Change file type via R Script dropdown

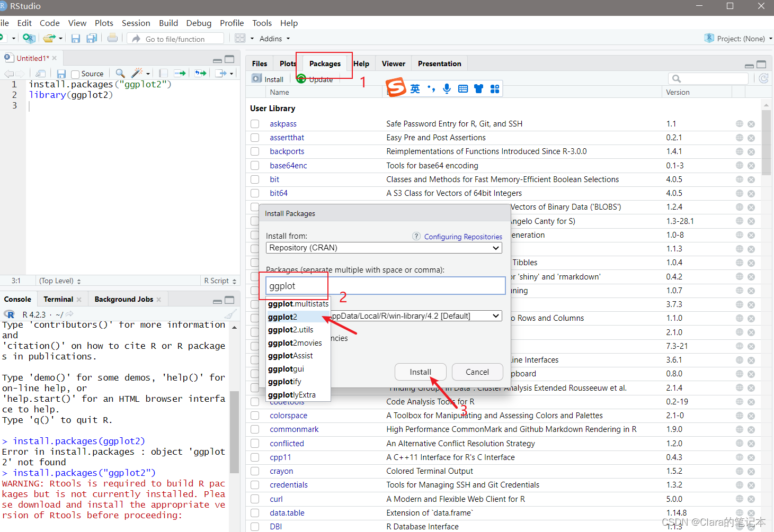pyautogui.click(x=220, y=281)
